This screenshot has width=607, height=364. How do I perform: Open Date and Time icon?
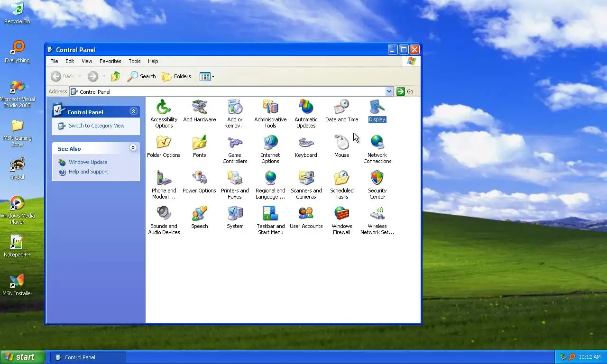(341, 111)
